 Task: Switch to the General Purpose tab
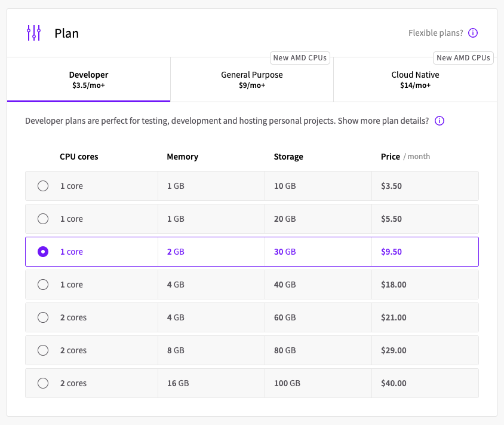(x=251, y=80)
